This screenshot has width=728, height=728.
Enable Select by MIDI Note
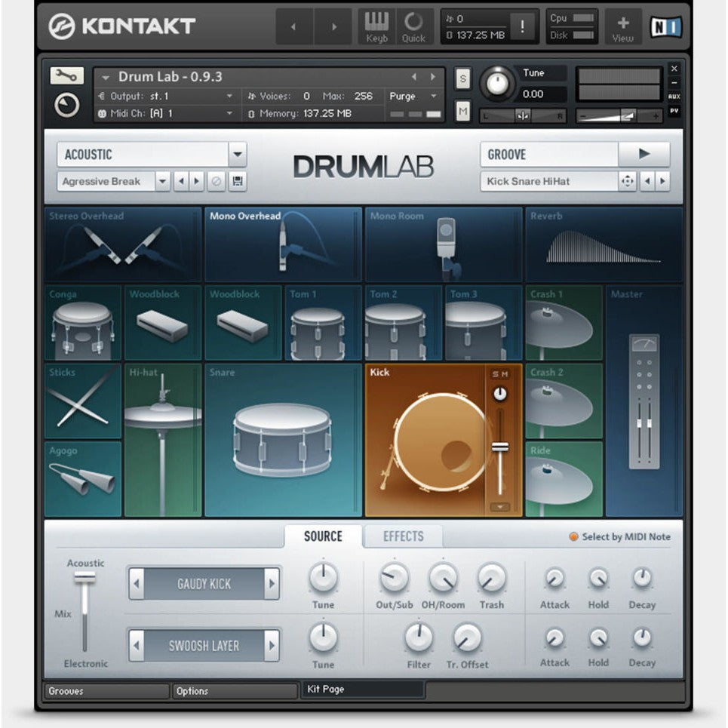[x=574, y=536]
